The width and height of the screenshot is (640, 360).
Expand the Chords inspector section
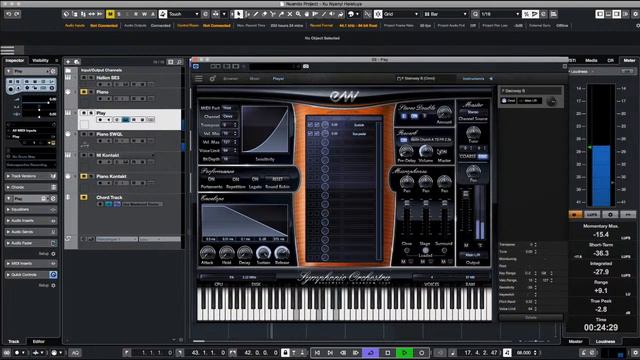tap(31, 187)
